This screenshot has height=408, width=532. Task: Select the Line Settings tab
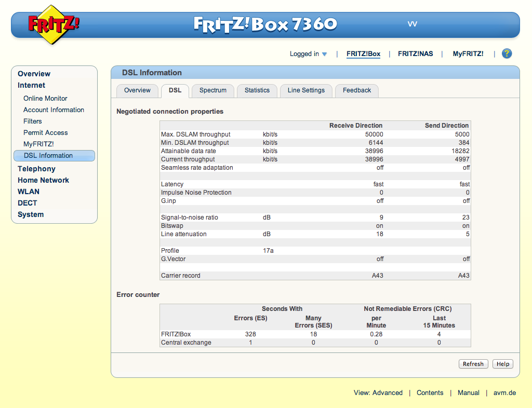click(x=306, y=90)
